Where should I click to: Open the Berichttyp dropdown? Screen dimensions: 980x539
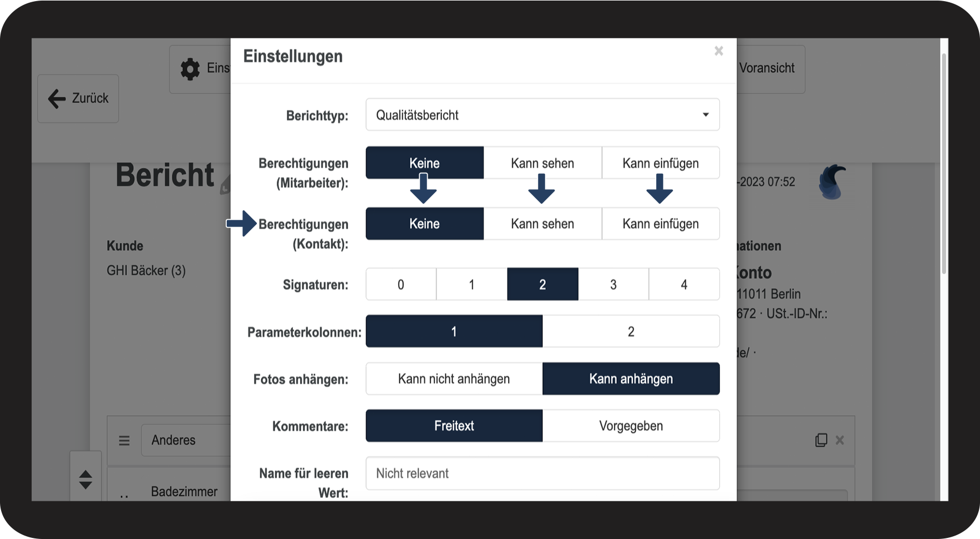point(542,115)
